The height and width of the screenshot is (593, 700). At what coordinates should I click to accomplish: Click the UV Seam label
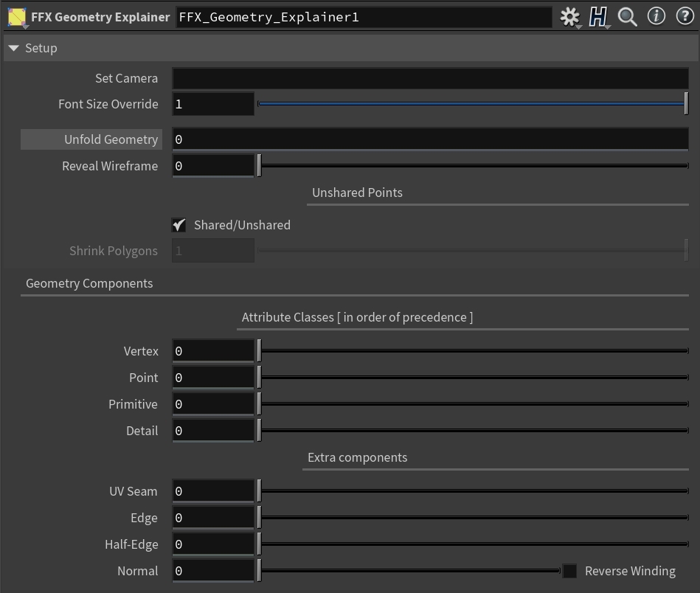coord(133,491)
